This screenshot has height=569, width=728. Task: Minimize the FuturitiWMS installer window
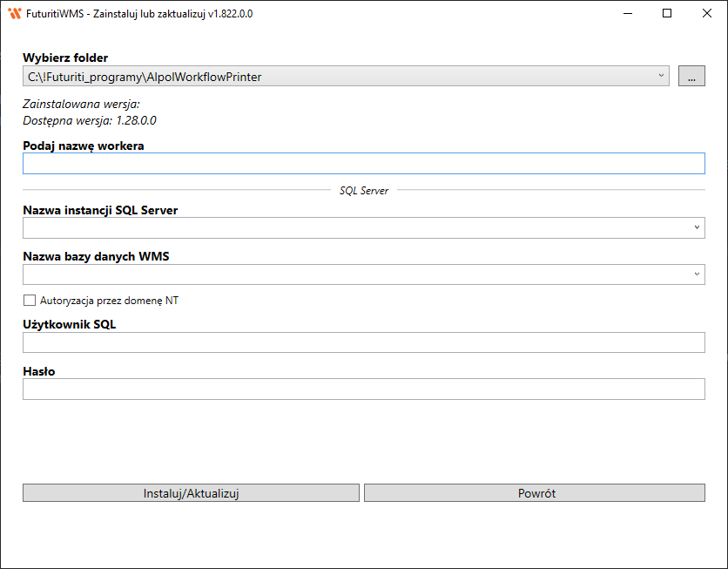pos(629,14)
